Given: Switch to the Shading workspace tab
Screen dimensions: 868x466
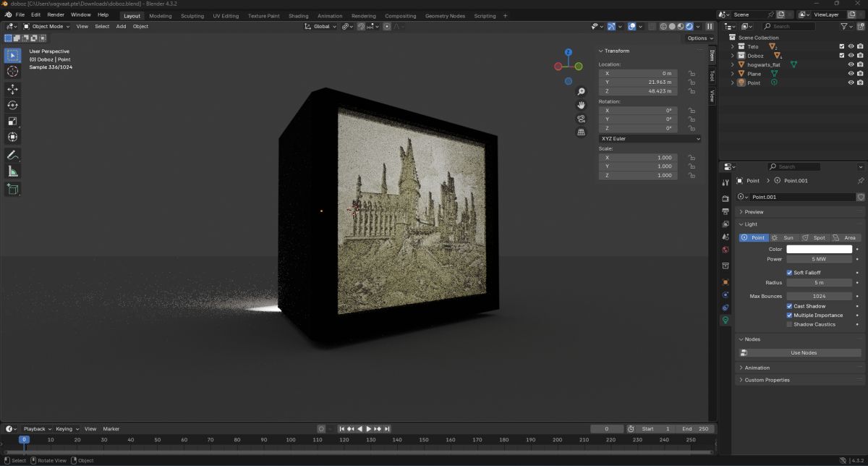Looking at the screenshot, I should click(x=298, y=16).
